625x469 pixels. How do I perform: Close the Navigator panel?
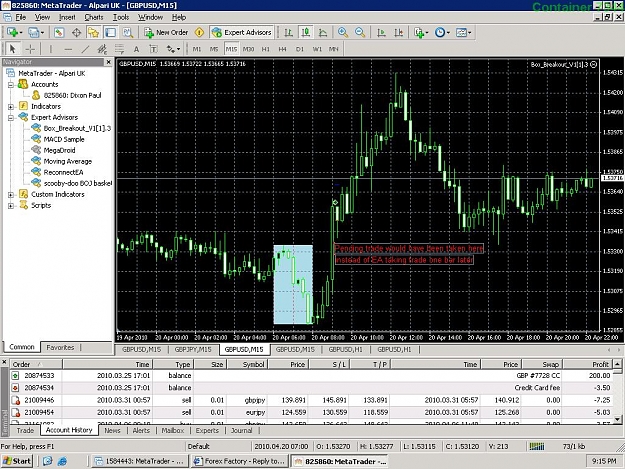tap(108, 62)
